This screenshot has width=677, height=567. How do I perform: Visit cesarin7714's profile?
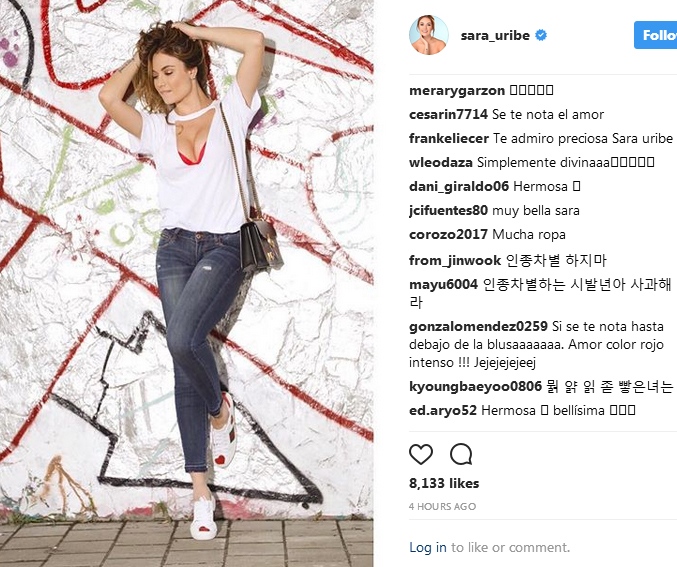click(448, 114)
